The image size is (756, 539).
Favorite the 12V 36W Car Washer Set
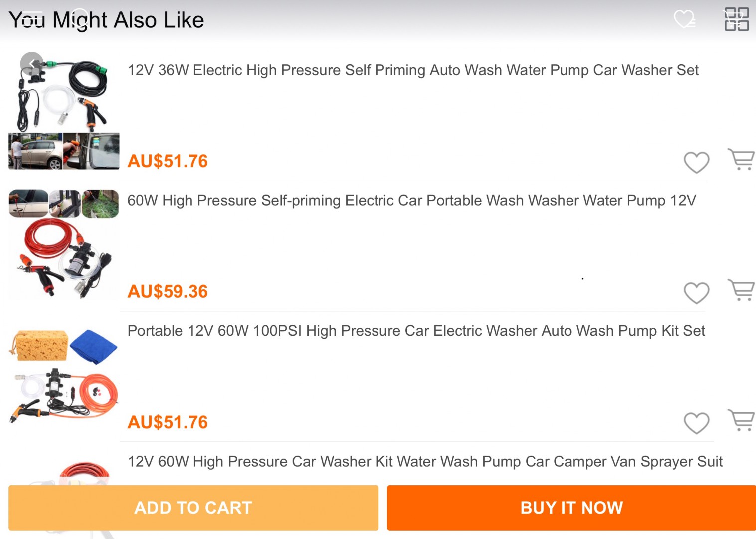[696, 162]
